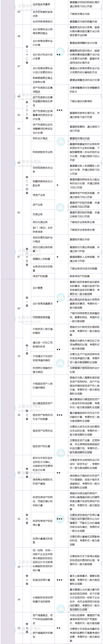Select the "合并所有者权益变动表" topic cell

(43, 14)
